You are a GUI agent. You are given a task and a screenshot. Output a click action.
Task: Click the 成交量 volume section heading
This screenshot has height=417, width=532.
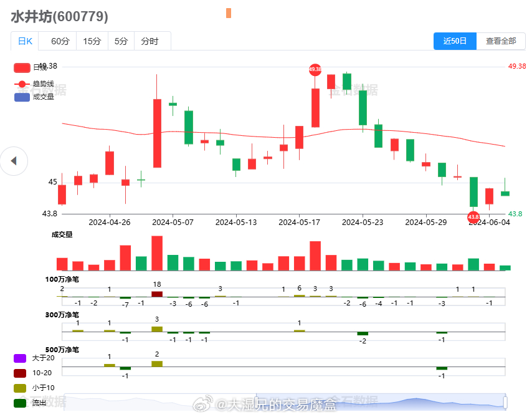(x=62, y=234)
